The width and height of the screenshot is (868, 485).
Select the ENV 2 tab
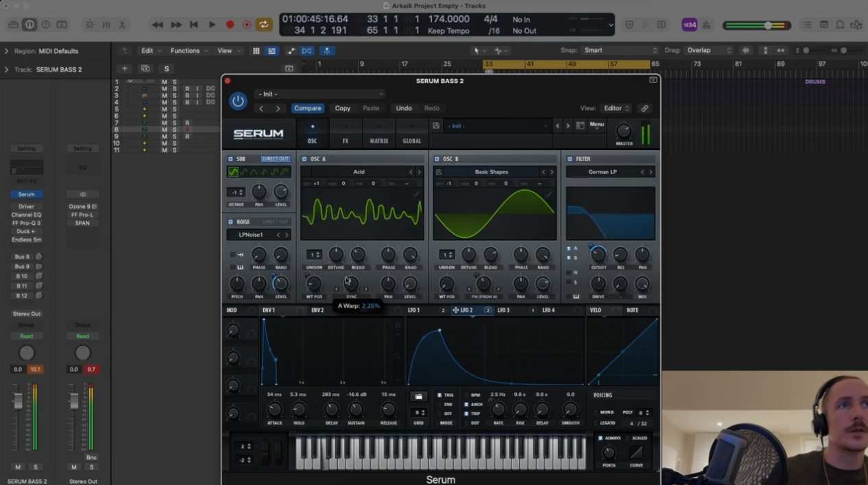[317, 311]
